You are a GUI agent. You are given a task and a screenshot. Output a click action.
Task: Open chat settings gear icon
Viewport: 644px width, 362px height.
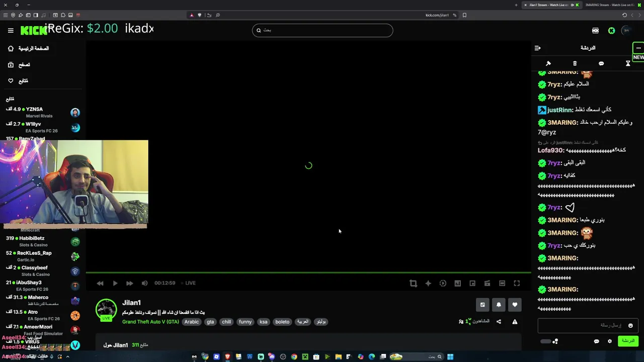point(609,341)
